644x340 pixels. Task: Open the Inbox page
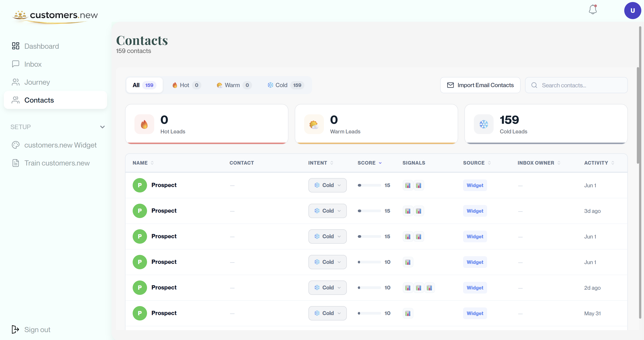pos(55,64)
